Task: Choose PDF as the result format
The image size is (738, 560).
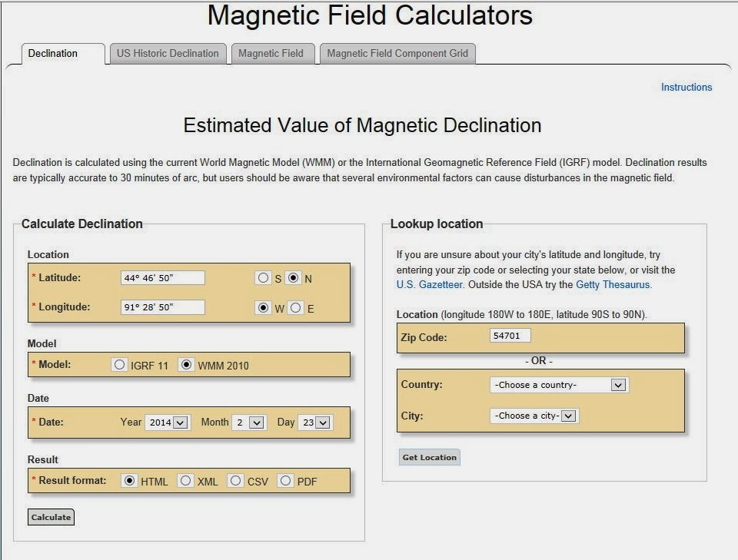Action: [285, 481]
